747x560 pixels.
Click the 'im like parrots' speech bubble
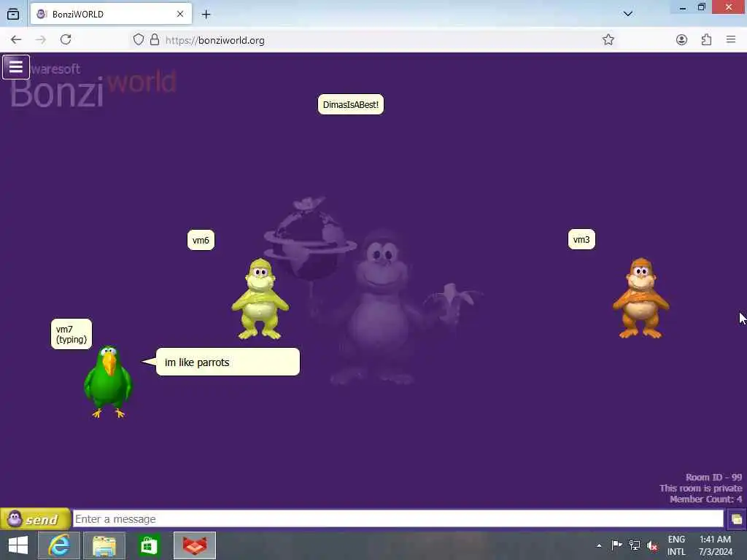tap(228, 362)
